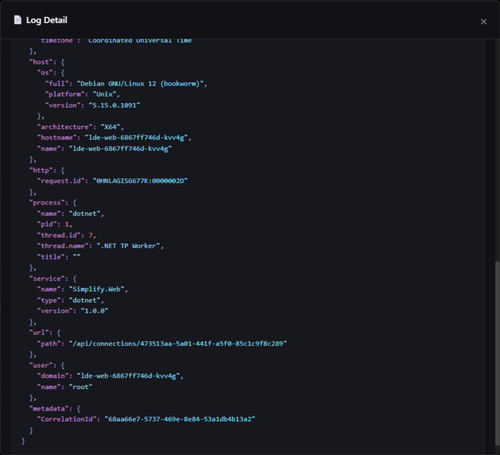Click the "host" JSON key
The height and width of the screenshot is (455, 500).
39,62
